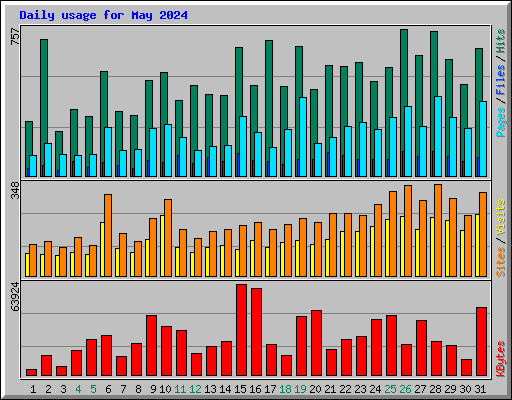Click day 14 on the x-axis
Viewport: 512px width, 400px height.
(x=225, y=389)
